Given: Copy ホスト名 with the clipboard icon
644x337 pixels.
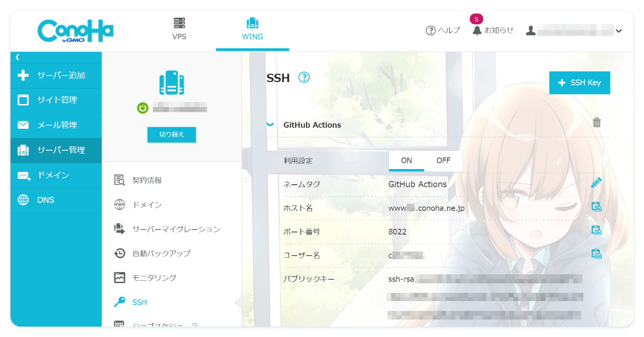Looking at the screenshot, I should point(596,207).
